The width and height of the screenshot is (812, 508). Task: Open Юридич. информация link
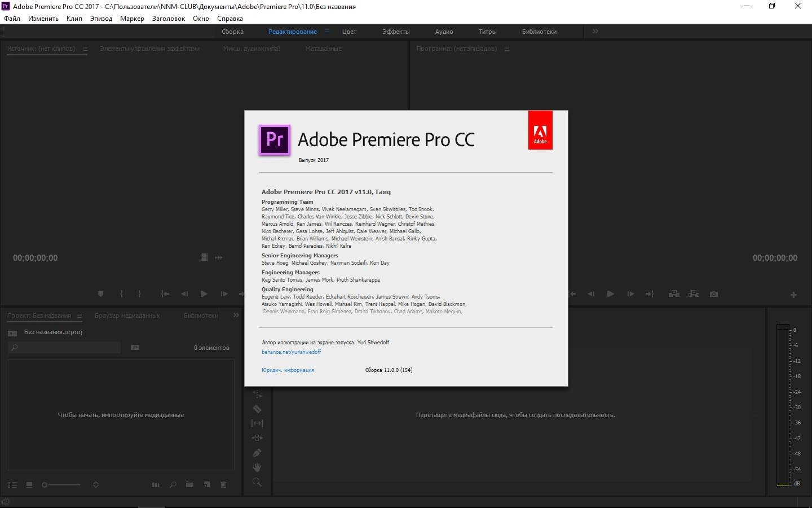pyautogui.click(x=288, y=370)
